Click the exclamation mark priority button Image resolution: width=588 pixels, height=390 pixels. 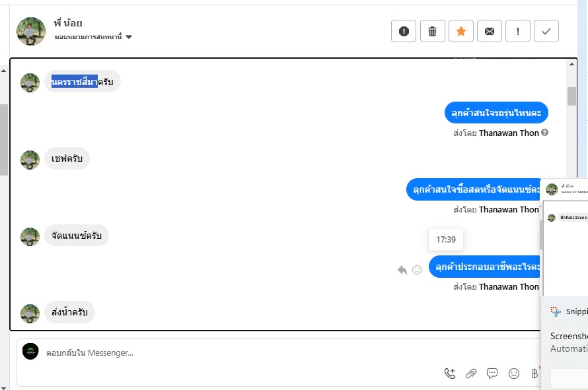pos(518,31)
